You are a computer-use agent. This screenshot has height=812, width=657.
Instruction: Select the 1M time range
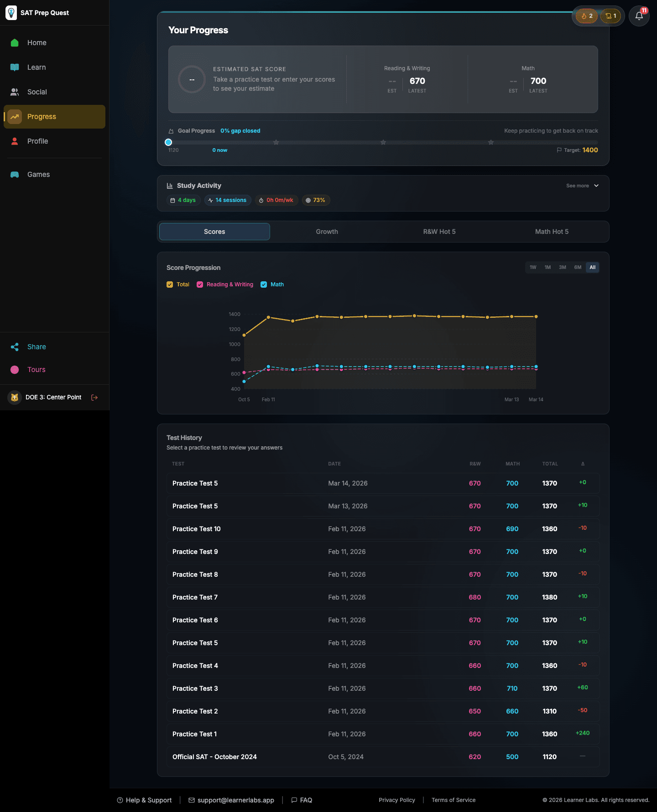pos(547,268)
